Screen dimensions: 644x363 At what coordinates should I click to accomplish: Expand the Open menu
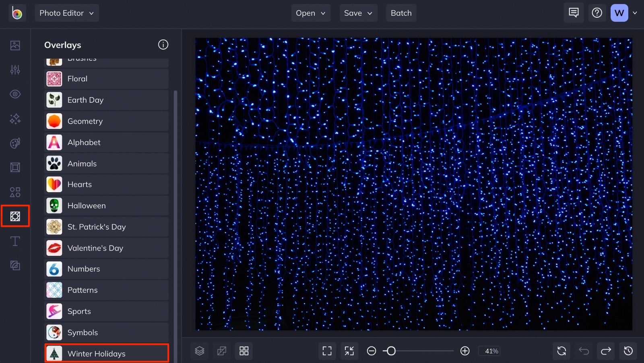coord(310,12)
